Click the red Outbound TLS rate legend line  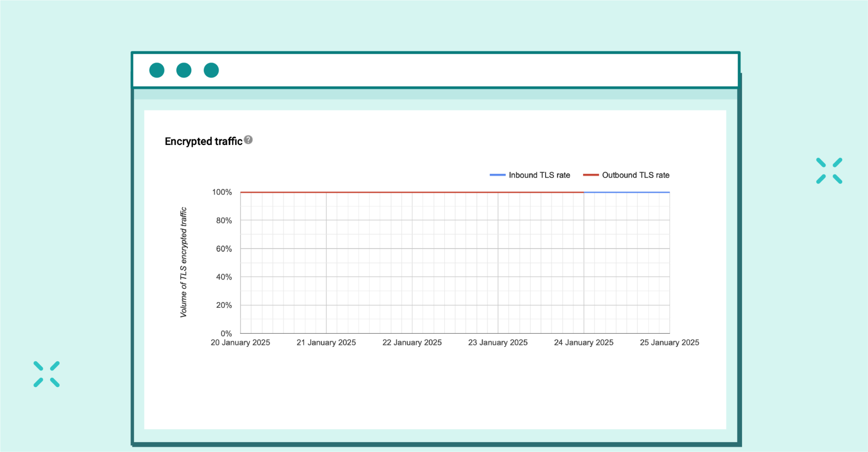pos(592,174)
